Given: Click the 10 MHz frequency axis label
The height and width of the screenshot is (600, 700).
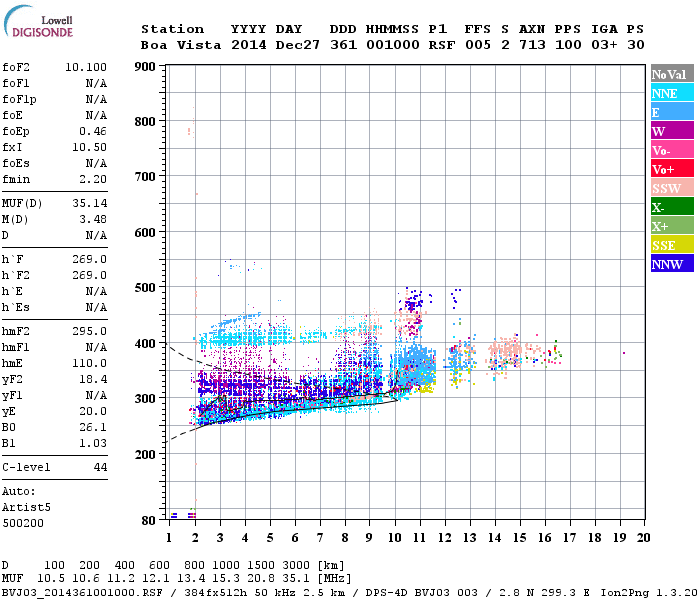Looking at the screenshot, I should (395, 538).
